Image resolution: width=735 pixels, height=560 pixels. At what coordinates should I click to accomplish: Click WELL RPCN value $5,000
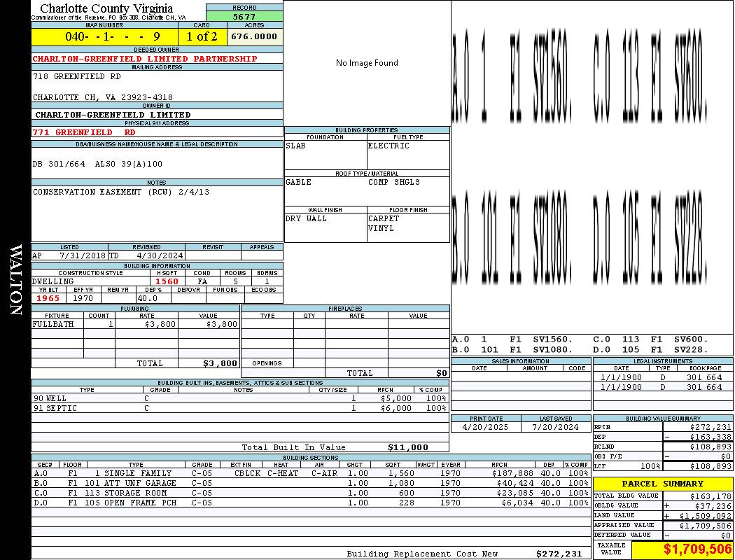pyautogui.click(x=396, y=399)
